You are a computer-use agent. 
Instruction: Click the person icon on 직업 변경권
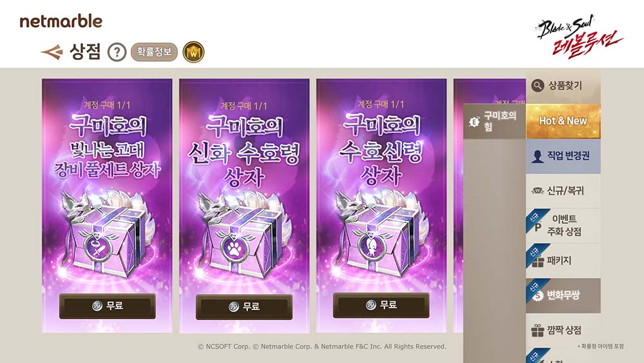(x=537, y=156)
